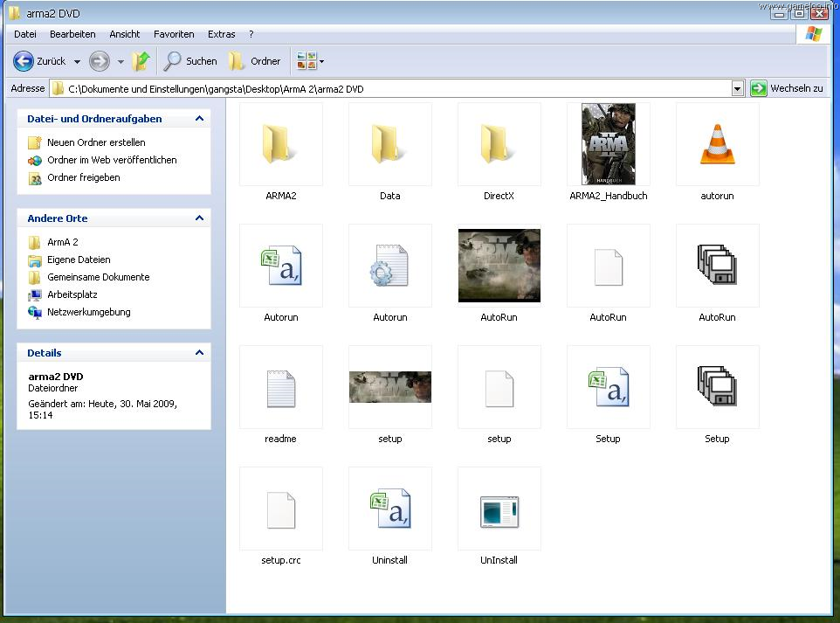The width and height of the screenshot is (840, 623).
Task: Expand the address bar dropdown
Action: tap(738, 88)
